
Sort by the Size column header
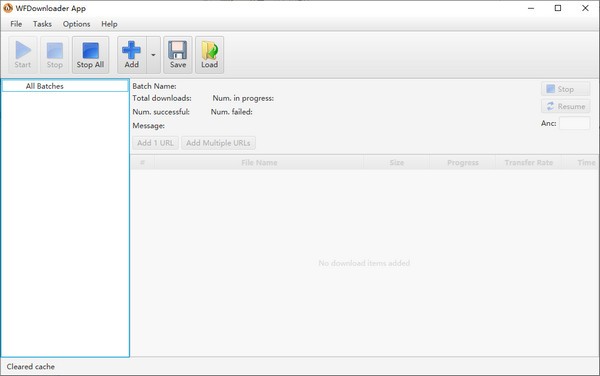coord(396,163)
